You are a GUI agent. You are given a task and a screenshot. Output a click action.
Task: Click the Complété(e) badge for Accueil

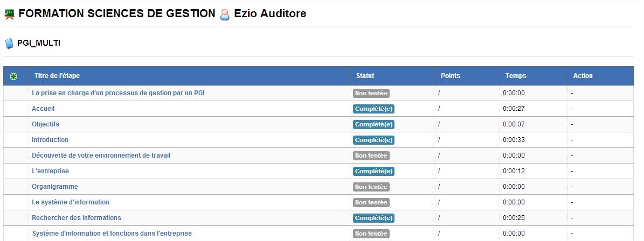374,109
